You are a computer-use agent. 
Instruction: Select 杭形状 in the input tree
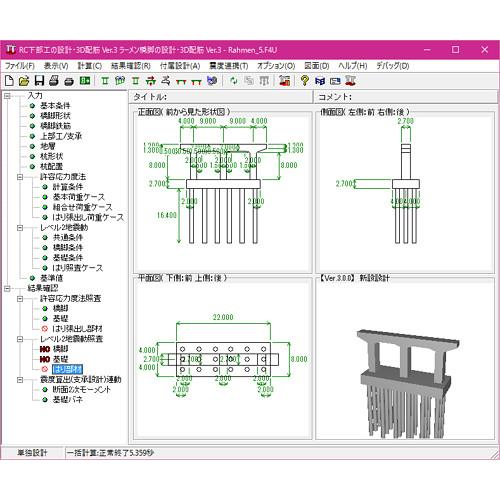click(51, 156)
